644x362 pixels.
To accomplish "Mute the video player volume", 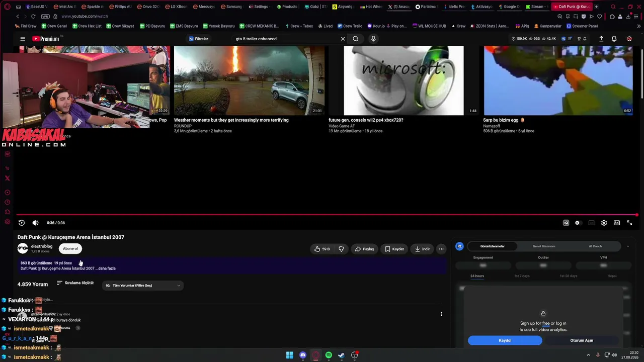I will pyautogui.click(x=35, y=223).
